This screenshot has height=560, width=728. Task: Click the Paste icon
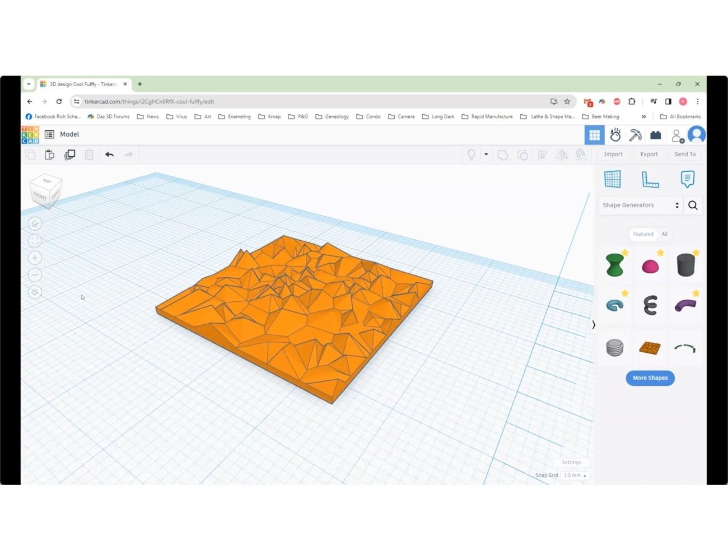point(49,155)
